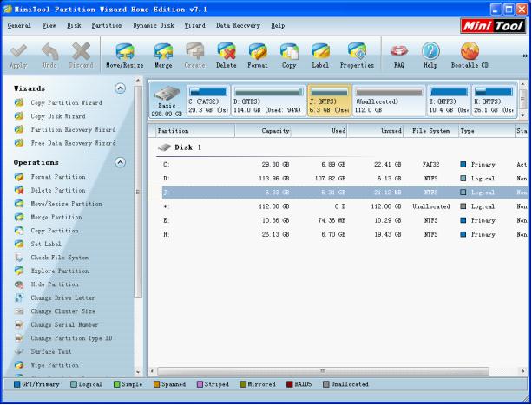Select the Unallocated 112.0 GB block
532x405 pixels.
click(389, 101)
